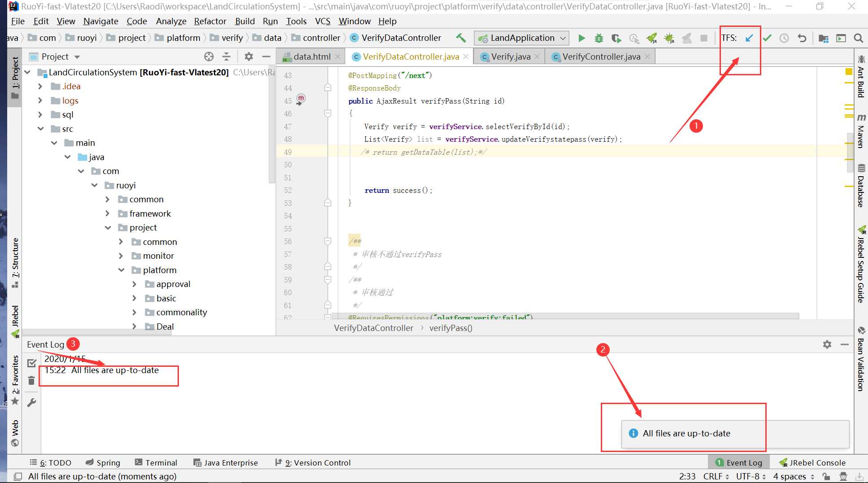Expand the approval package
This screenshot has width=868, height=483.
coord(134,284)
